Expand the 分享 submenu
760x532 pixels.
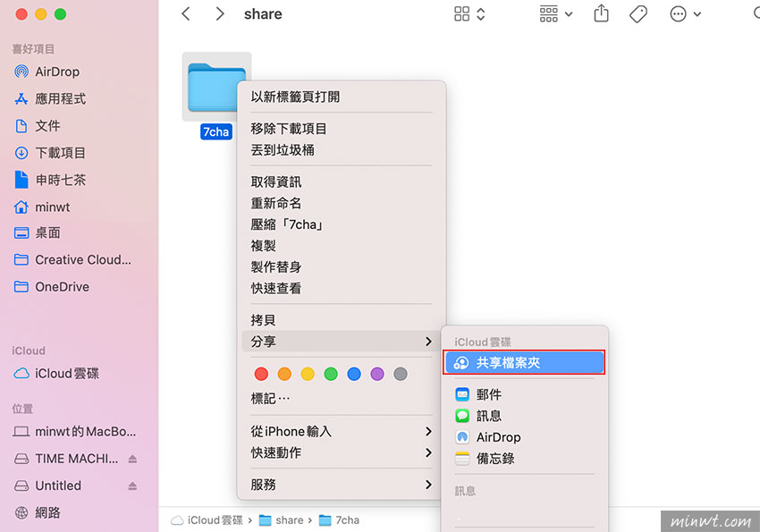[342, 342]
